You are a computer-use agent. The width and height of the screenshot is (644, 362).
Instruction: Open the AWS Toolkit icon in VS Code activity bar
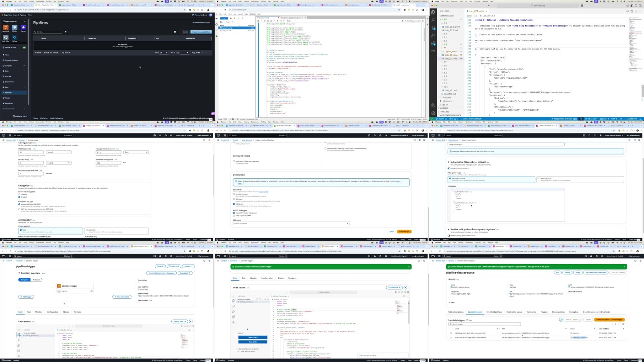pos(433,51)
